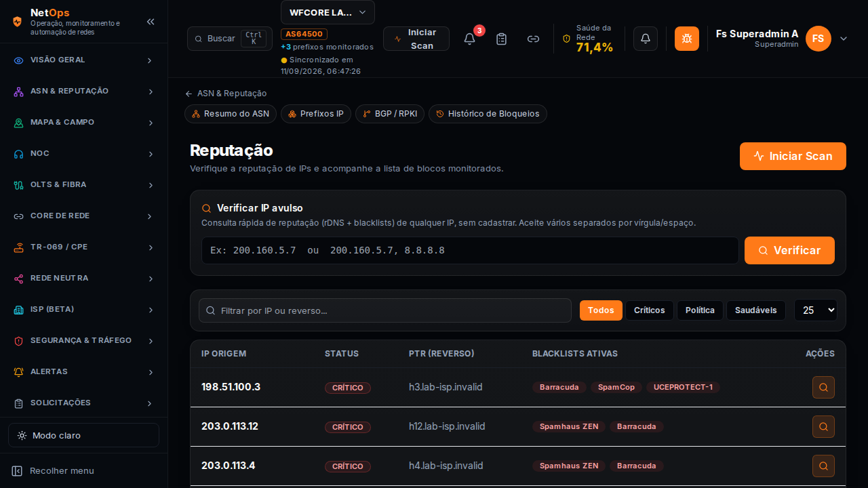Focus the Buscar search box
Screen dimensions: 868x488
coord(230,39)
